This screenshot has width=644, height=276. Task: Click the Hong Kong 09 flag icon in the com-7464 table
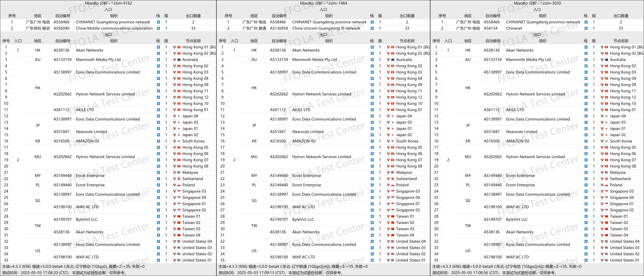[x=393, y=85]
